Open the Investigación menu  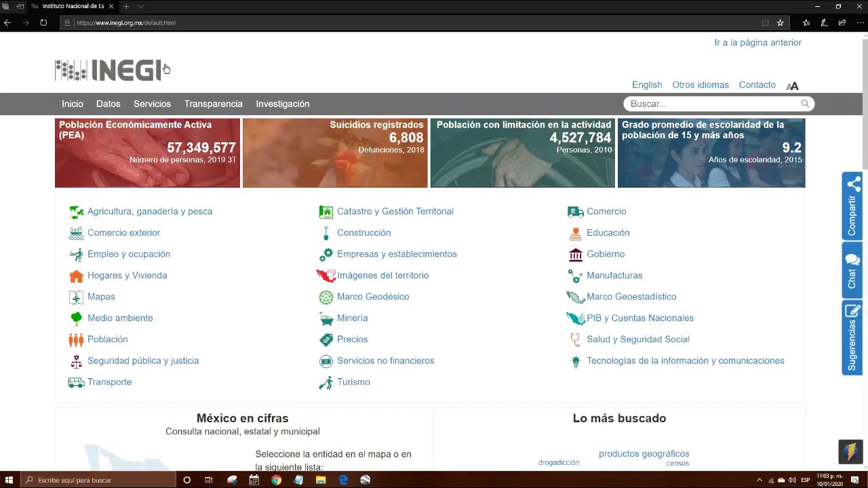point(283,104)
